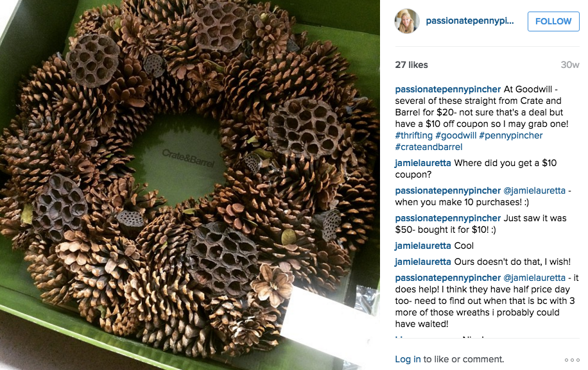Screen dimensions: 588x370
Task: Open the #goodwill hashtag
Action: pyautogui.click(x=456, y=135)
